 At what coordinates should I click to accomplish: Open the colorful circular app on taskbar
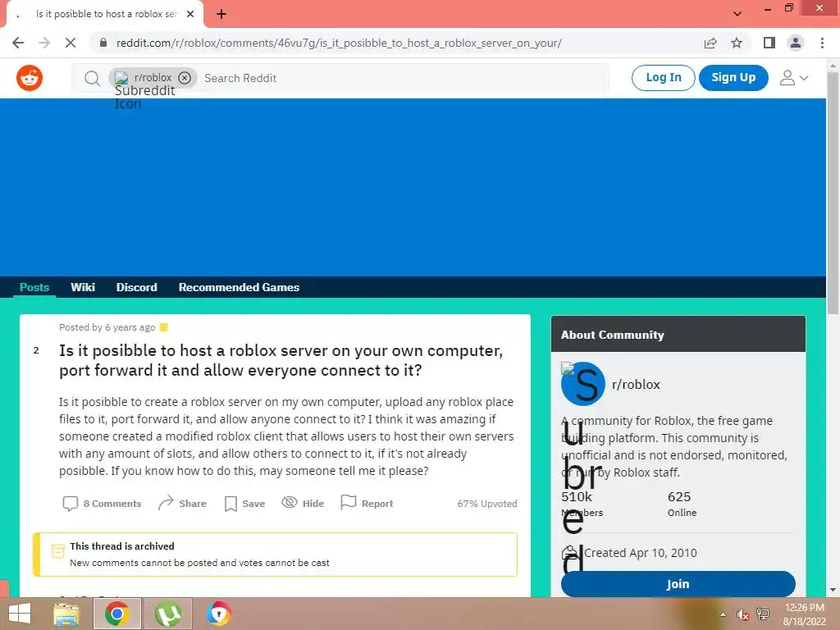click(x=218, y=614)
